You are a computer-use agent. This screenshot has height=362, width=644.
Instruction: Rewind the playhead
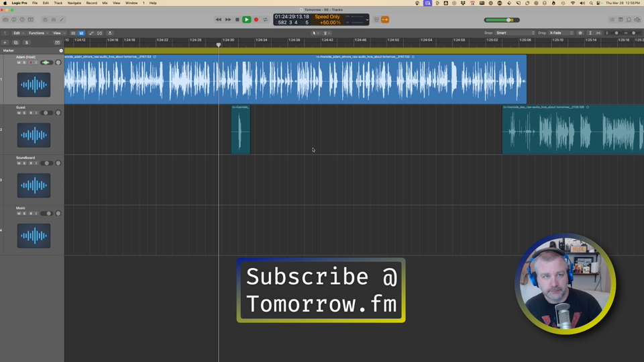pos(219,19)
